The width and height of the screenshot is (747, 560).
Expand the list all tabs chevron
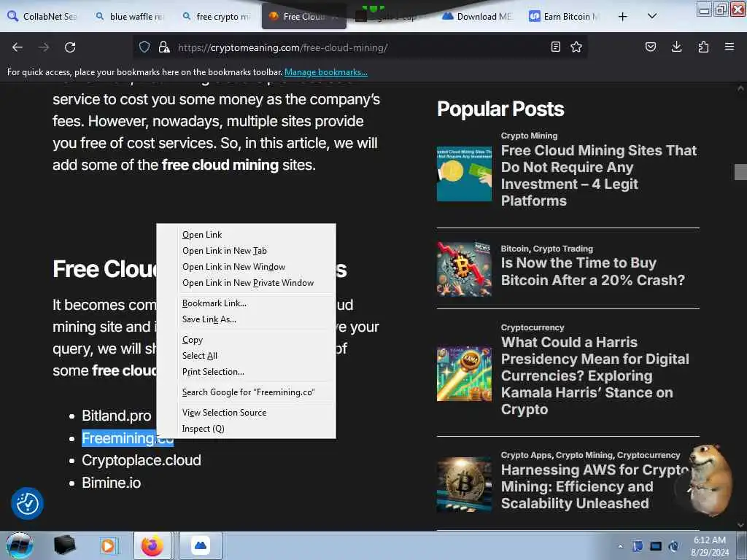pyautogui.click(x=652, y=16)
